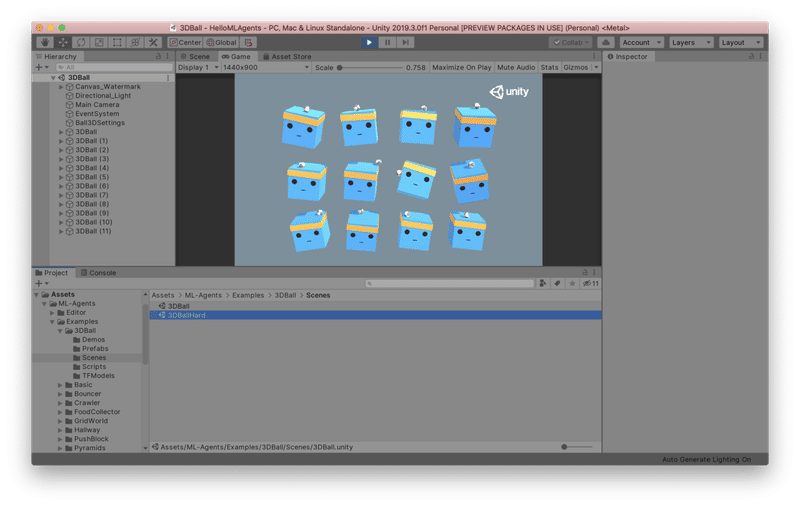Switch to the Asset Store tab

pos(287,57)
